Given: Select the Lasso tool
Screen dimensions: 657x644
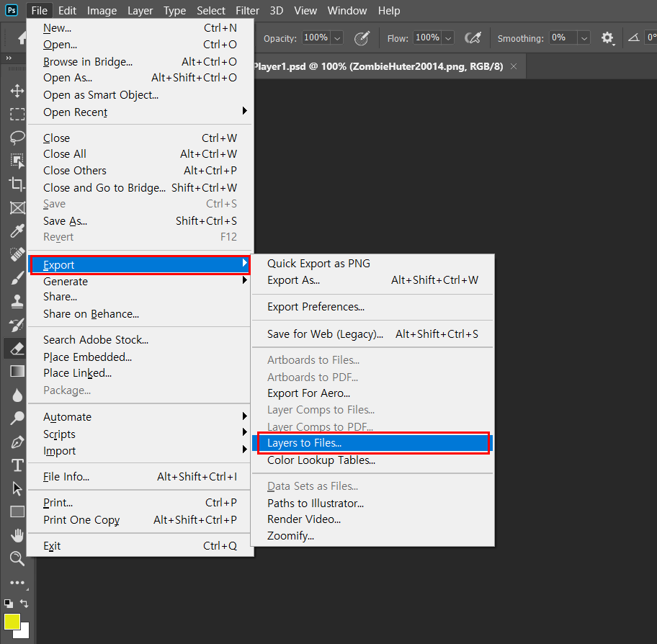Looking at the screenshot, I should click(x=17, y=138).
